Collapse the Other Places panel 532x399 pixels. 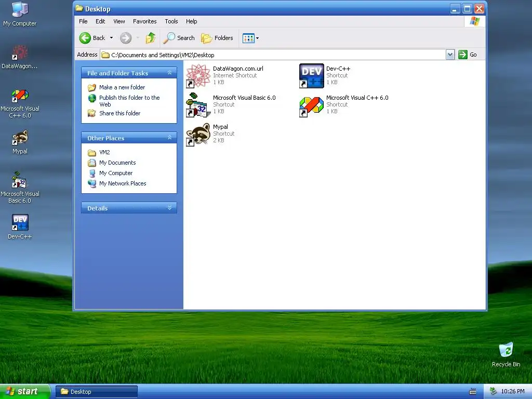[x=170, y=138]
